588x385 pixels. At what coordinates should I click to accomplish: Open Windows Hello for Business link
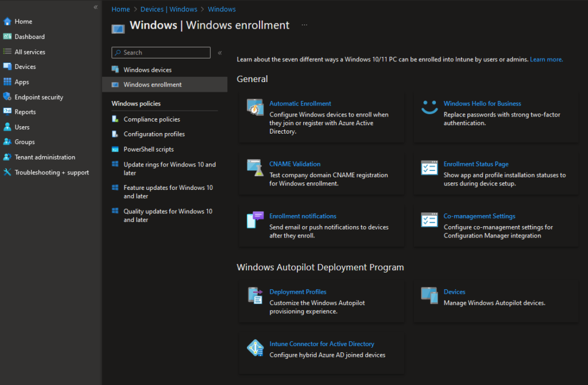482,103
